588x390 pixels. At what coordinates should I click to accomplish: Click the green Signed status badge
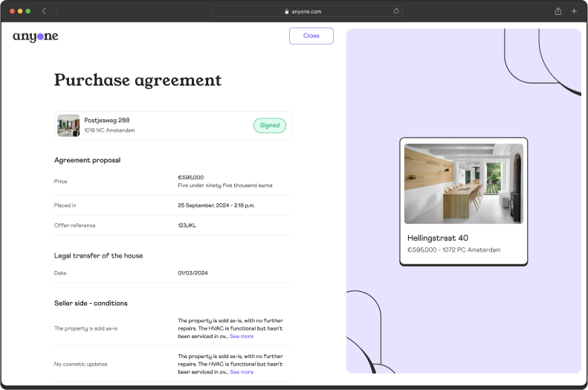269,125
